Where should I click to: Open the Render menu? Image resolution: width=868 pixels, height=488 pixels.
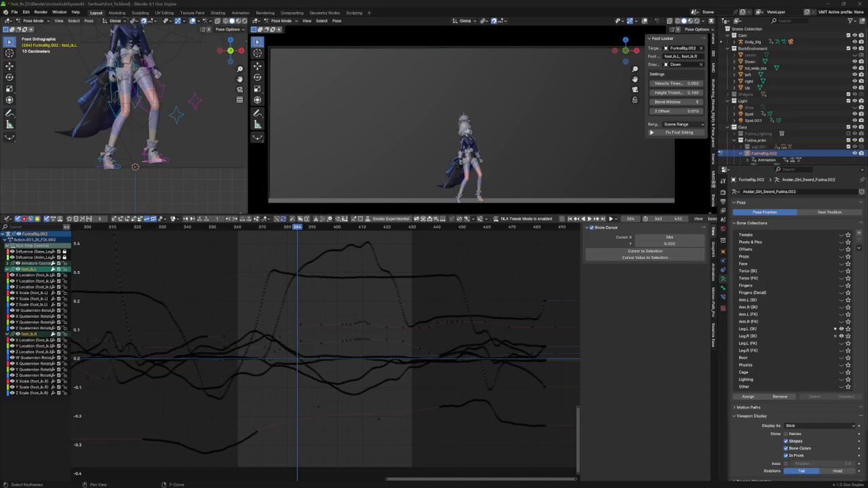pos(41,12)
